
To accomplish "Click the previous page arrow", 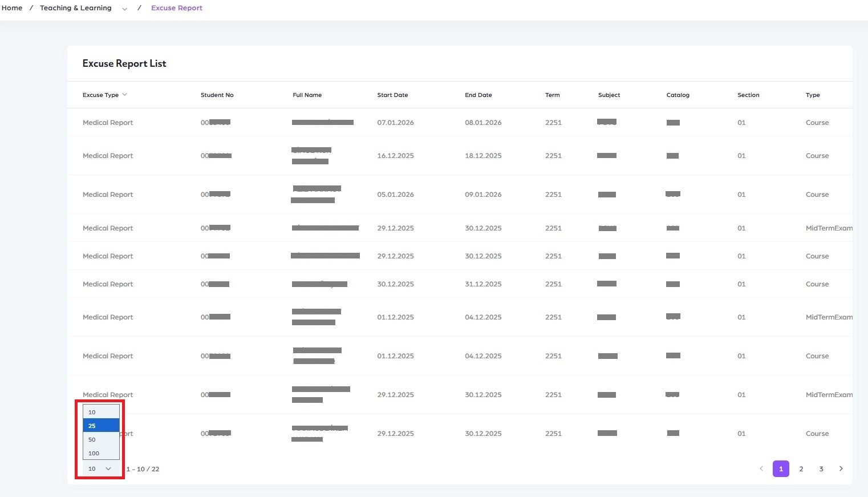I will (761, 468).
